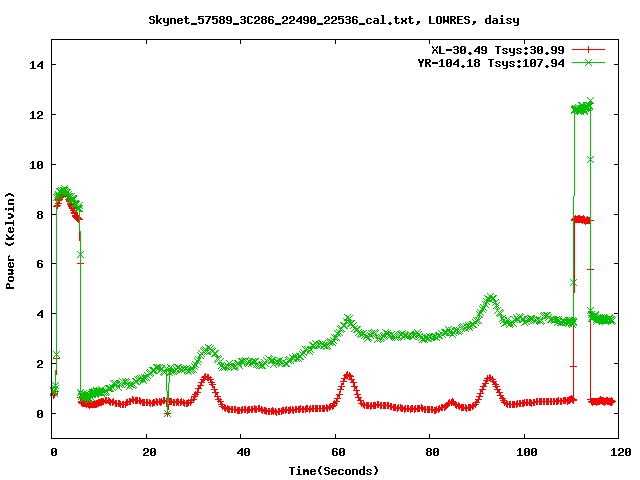Image resolution: width=640 pixels, height=480 pixels.
Task: Click the outlier data point at zero near 24 seconds
Action: (x=167, y=413)
